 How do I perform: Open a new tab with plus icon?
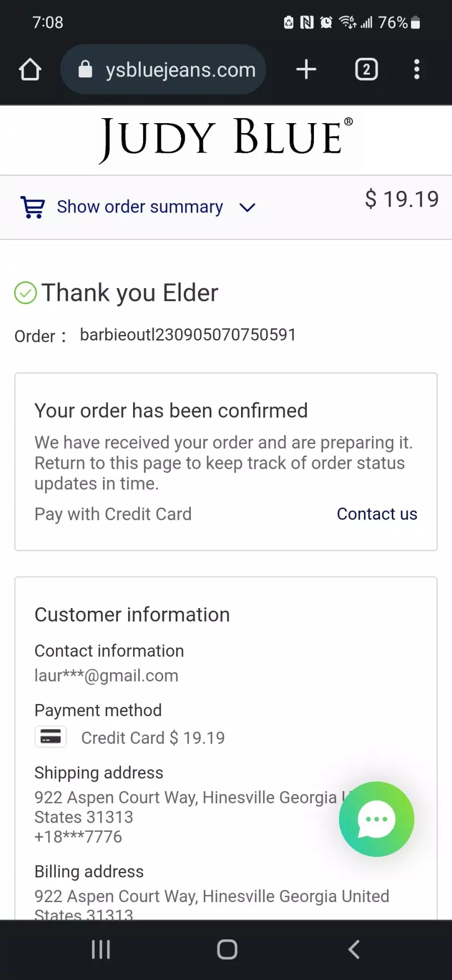306,69
